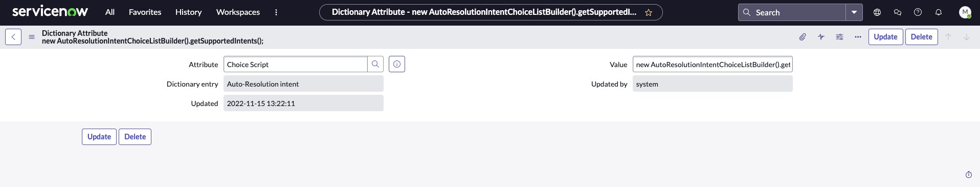Open the form context menu hamburger icon
Viewport: 980px width, 187px height.
[32, 37]
